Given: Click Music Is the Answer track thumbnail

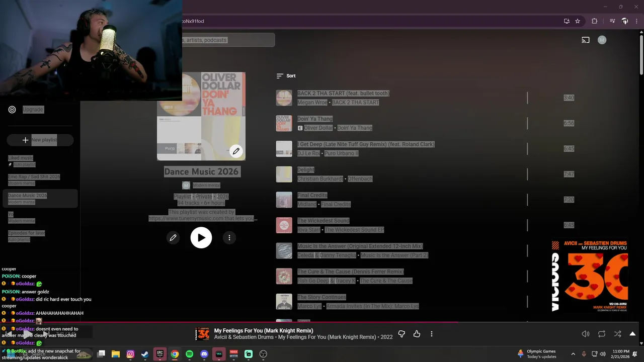Looking at the screenshot, I should pos(284,251).
